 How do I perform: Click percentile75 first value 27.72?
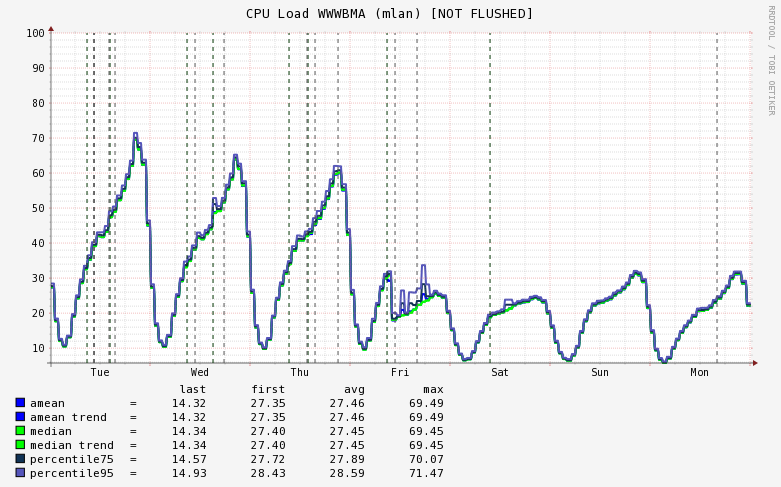coord(268,459)
